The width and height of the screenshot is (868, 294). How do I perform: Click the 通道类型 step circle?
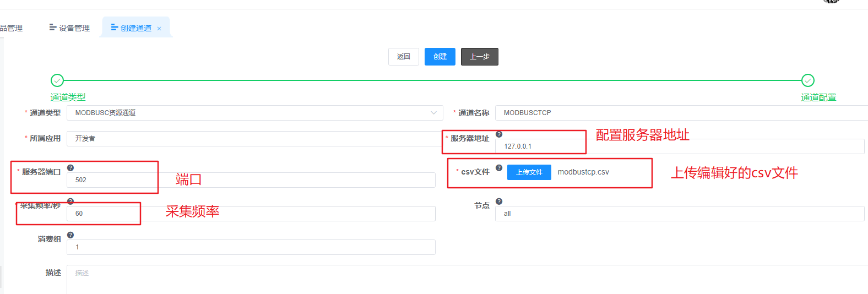57,80
